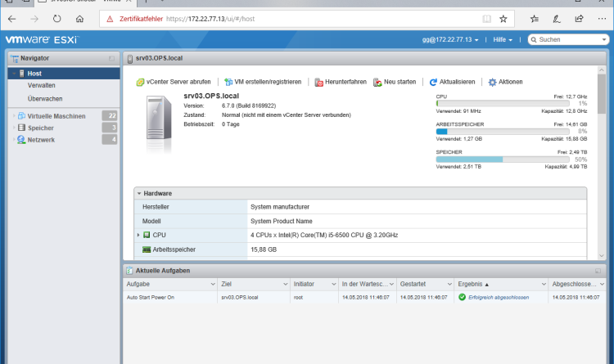Click the VM erstellen/registrieren icon
Image resolution: width=614 pixels, height=364 pixels.
[x=228, y=82]
